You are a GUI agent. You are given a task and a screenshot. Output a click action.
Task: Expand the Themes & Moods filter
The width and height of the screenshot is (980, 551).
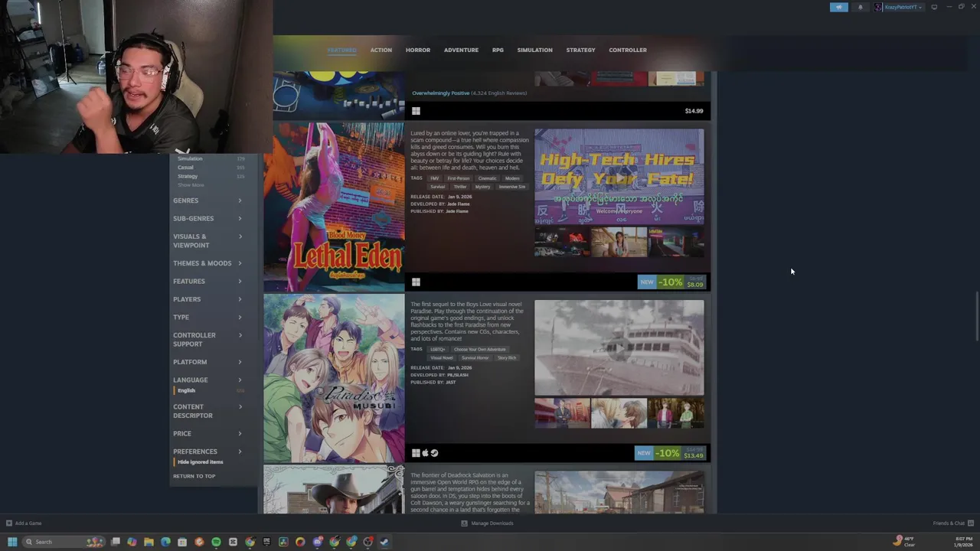click(x=207, y=263)
